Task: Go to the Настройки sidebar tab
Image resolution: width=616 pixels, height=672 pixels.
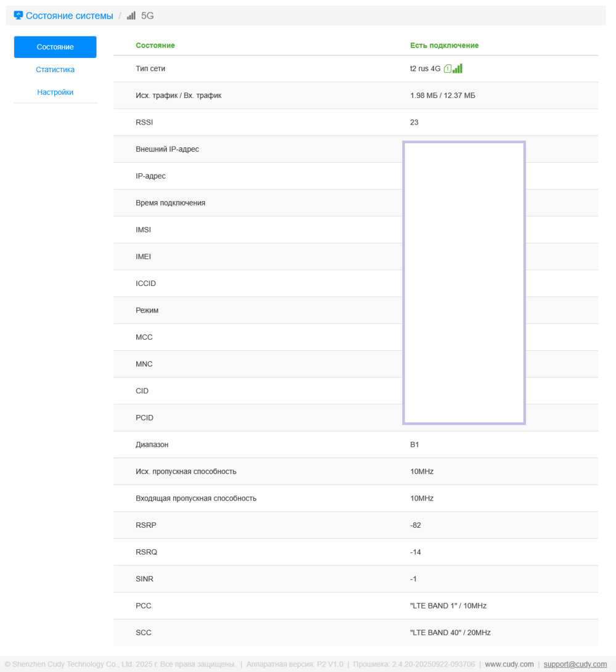Action: pyautogui.click(x=55, y=92)
